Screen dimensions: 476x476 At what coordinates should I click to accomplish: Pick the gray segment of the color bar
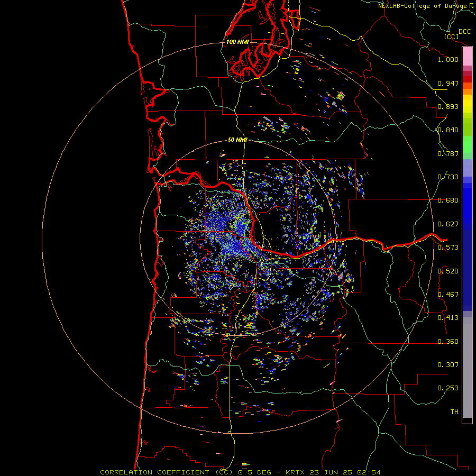467,368
